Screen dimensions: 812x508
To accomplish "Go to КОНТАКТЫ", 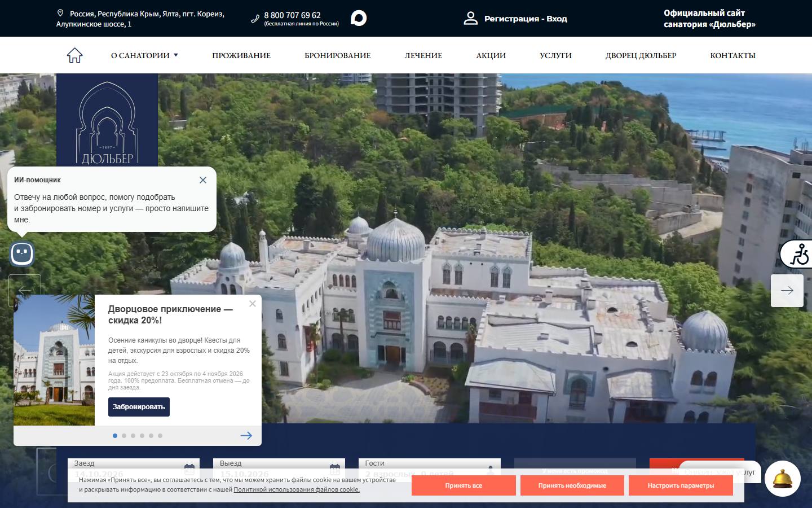I will pyautogui.click(x=733, y=55).
